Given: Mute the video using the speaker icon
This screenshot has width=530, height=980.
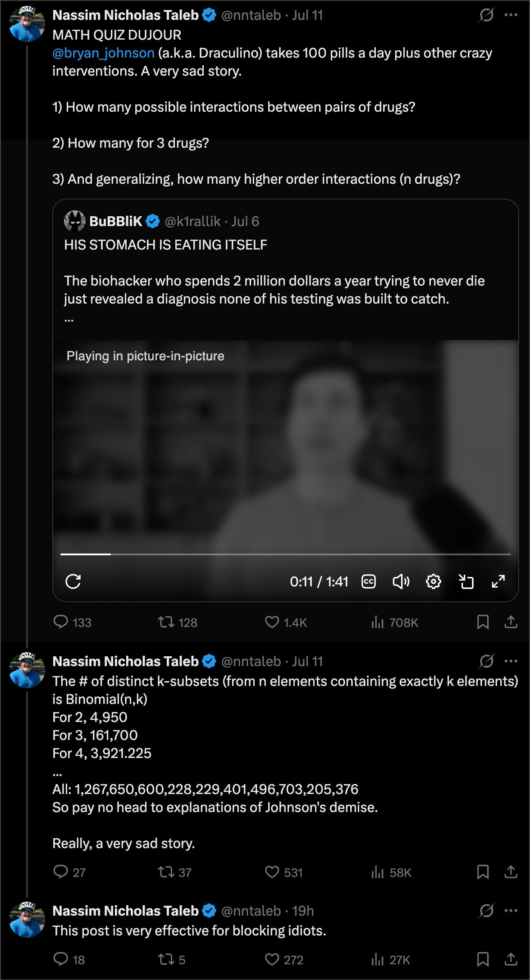Looking at the screenshot, I should [x=401, y=581].
